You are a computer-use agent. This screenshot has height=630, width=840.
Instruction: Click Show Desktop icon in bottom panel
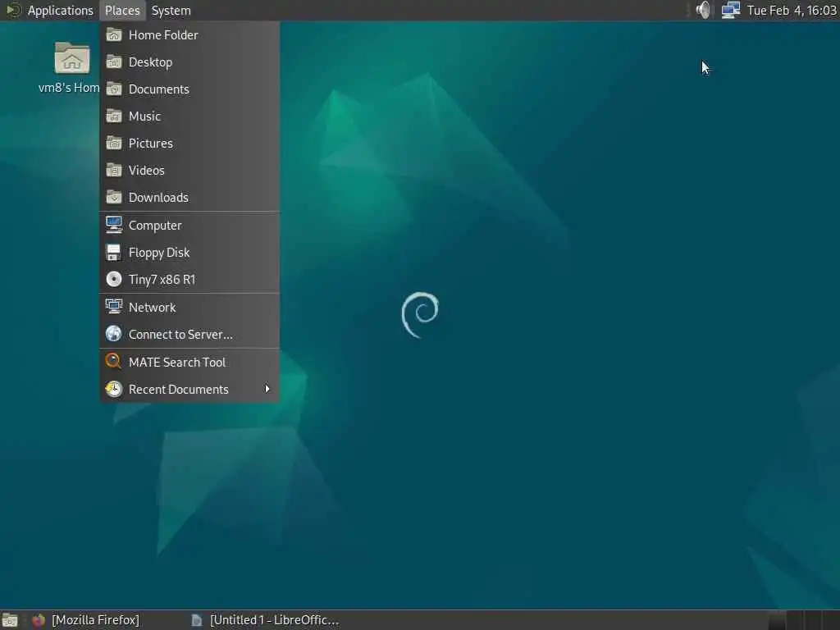tap(10, 620)
